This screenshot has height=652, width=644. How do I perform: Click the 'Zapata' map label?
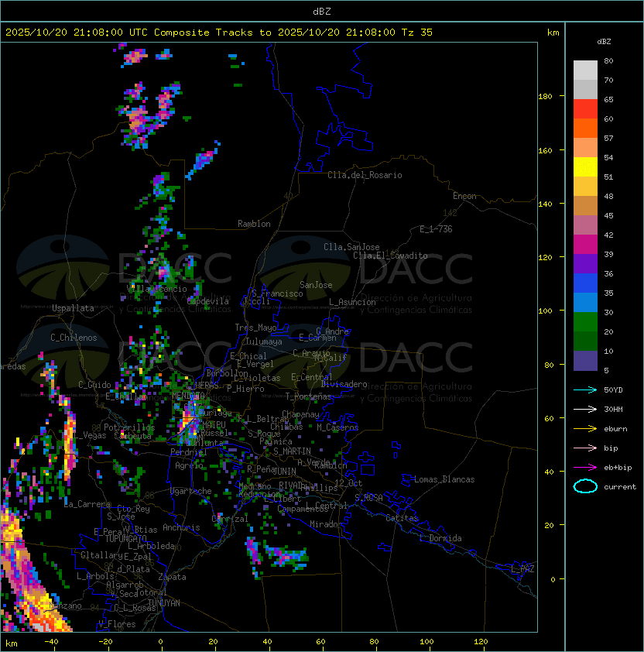[172, 577]
